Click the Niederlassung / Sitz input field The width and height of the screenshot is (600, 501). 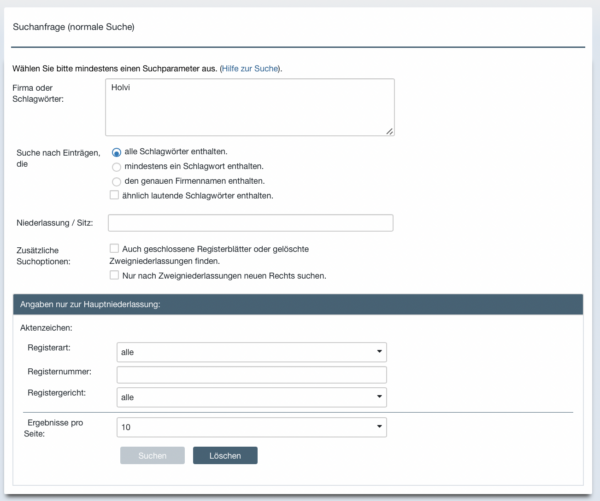251,223
